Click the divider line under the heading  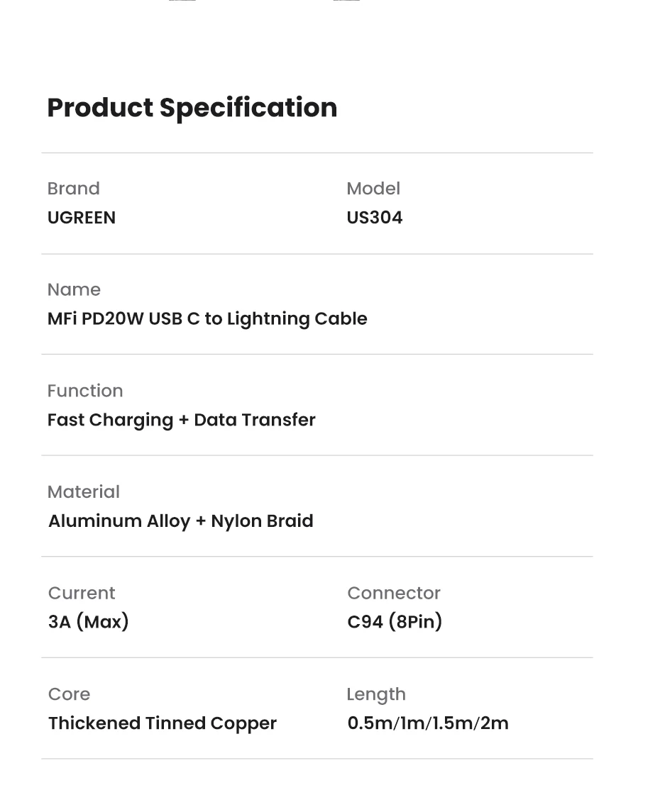pos(317,153)
